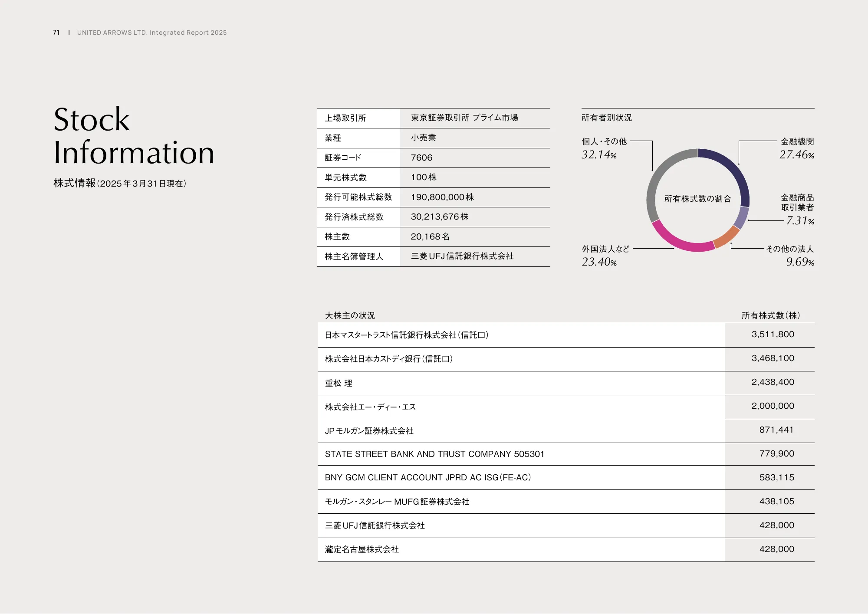Click 三菱UFJ信託銀行株式会社 in the info table
868x614 pixels.
[461, 256]
